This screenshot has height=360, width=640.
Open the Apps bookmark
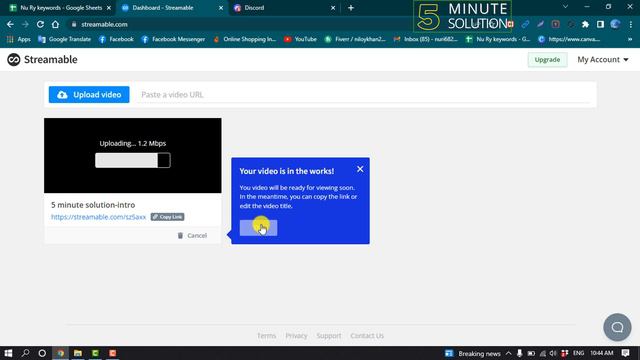pyautogui.click(x=19, y=39)
